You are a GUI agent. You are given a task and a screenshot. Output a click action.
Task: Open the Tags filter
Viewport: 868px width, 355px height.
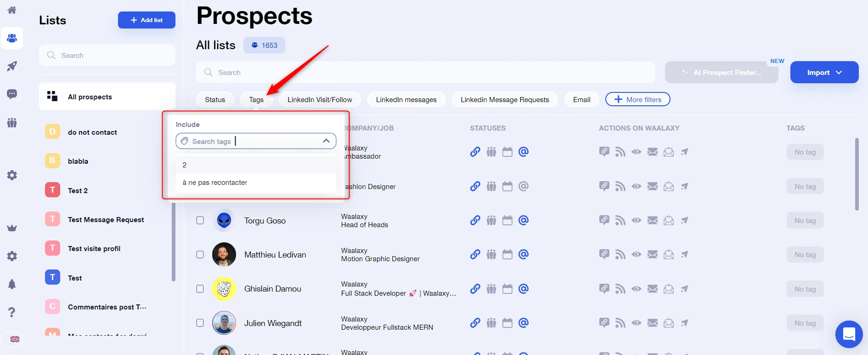point(256,99)
